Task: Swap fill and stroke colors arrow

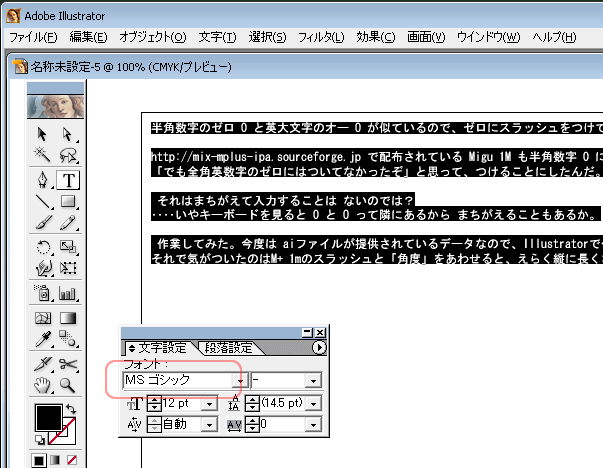Action: (71, 409)
